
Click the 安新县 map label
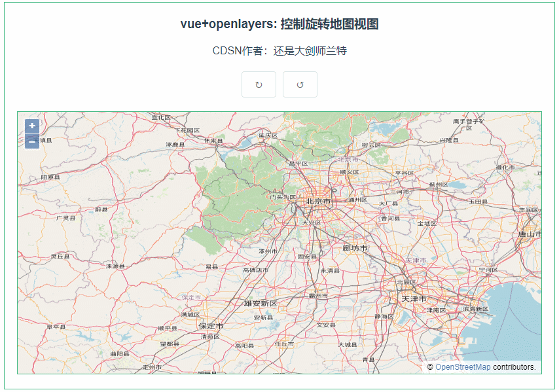tap(263, 317)
